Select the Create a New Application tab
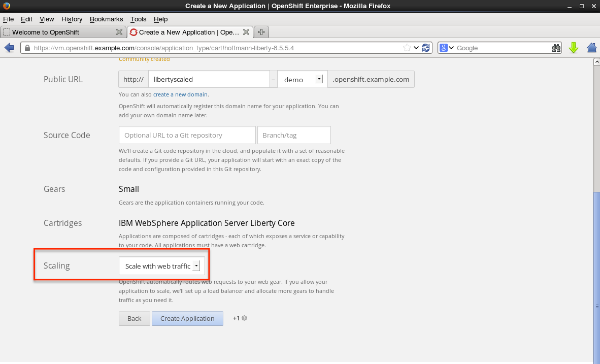 tap(190, 32)
